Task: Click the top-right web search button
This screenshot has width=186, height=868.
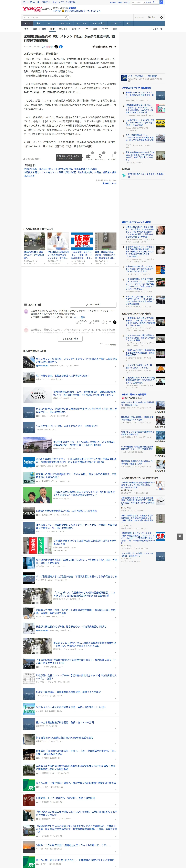Action: coord(161,2)
